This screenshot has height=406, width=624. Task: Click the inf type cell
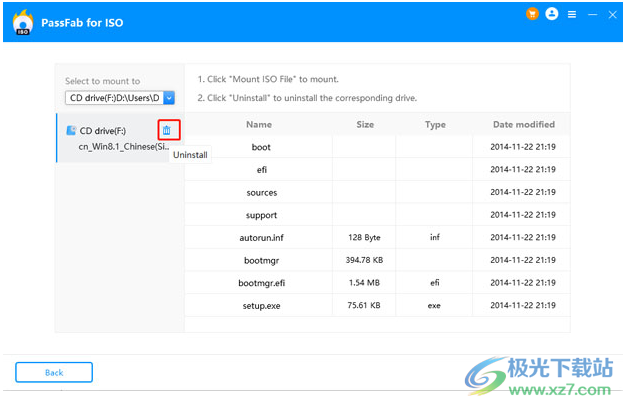pyautogui.click(x=435, y=238)
